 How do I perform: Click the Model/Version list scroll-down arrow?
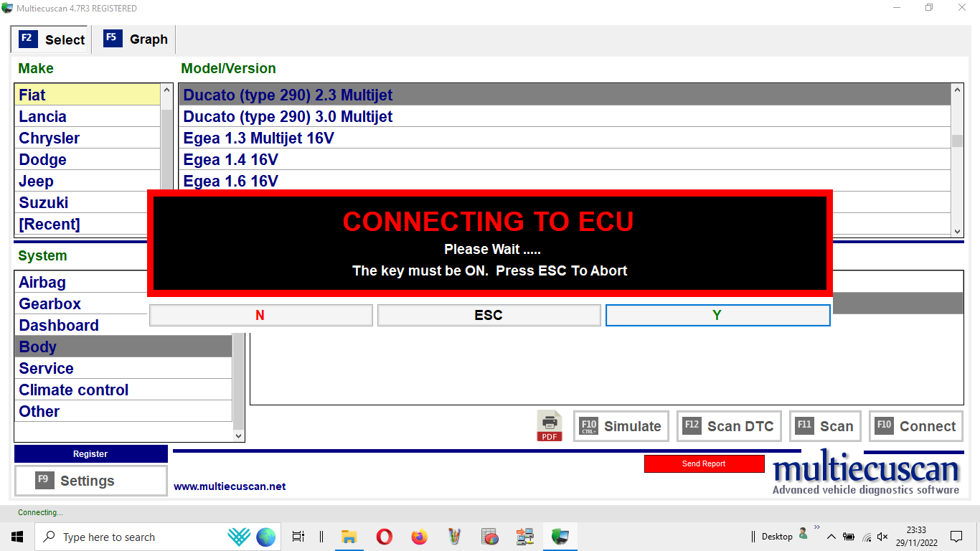[957, 231]
